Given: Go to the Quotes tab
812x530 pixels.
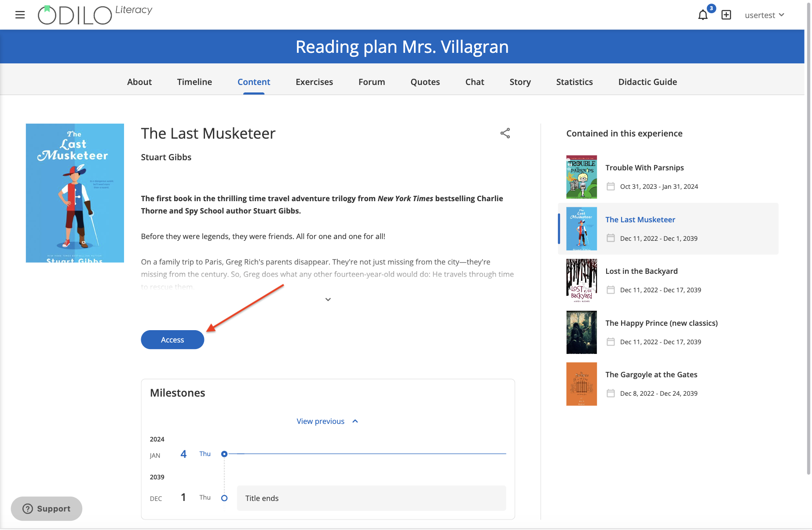Looking at the screenshot, I should pyautogui.click(x=425, y=82).
